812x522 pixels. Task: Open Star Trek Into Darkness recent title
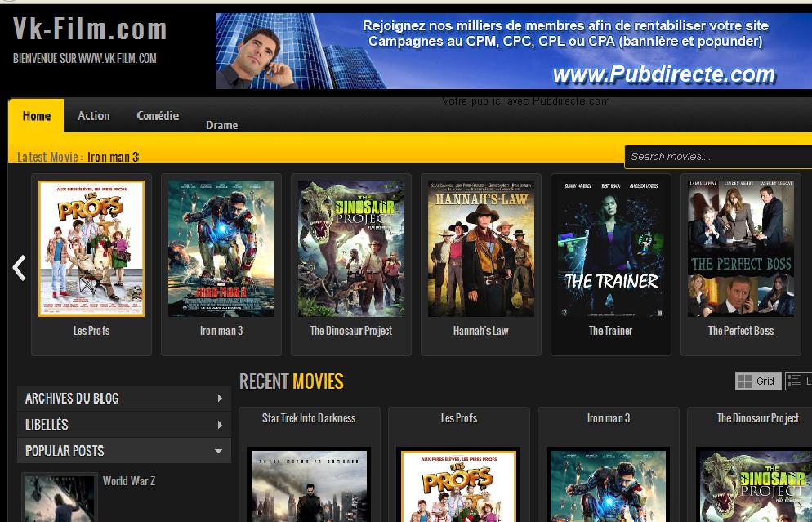309,418
